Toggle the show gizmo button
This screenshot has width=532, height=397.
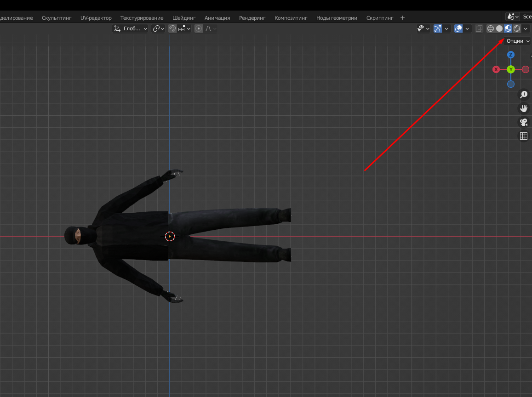click(437, 28)
